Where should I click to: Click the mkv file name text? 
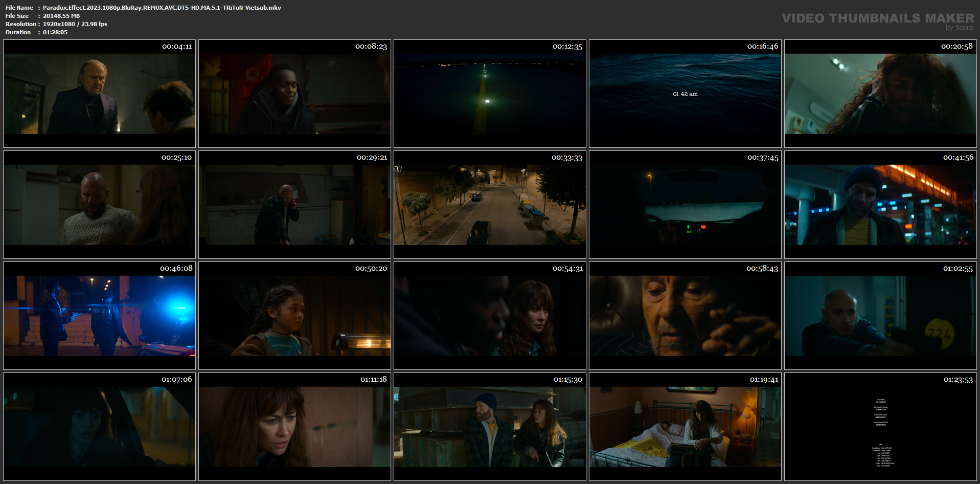[x=162, y=8]
